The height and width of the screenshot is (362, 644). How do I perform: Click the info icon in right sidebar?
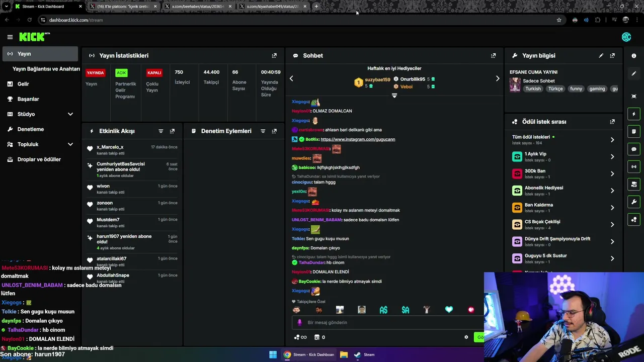(634, 56)
